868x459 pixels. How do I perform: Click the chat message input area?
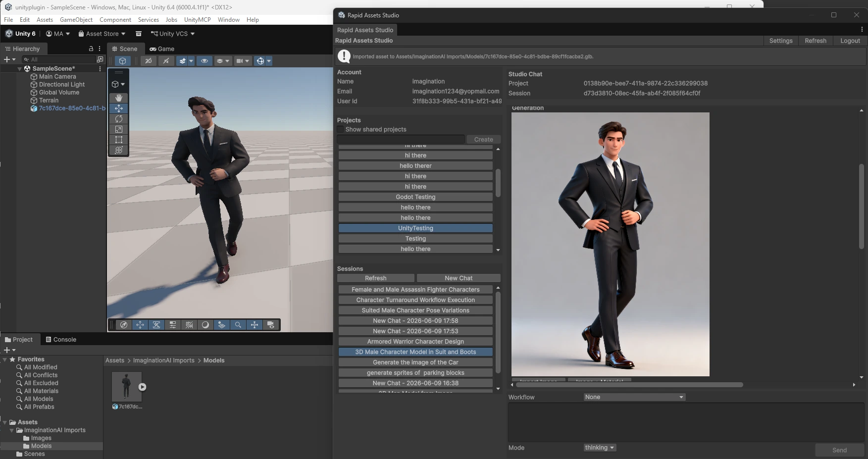click(x=686, y=422)
